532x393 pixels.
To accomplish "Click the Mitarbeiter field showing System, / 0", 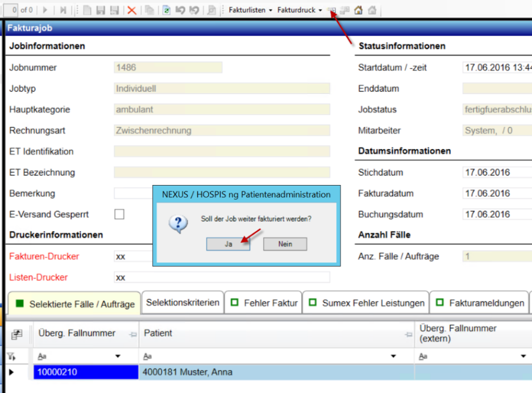I will coord(497,131).
